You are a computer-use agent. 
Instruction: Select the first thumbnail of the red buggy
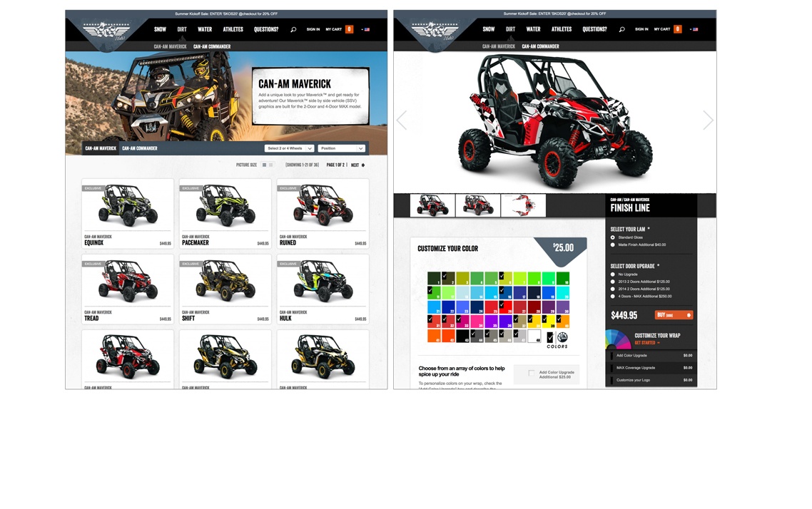(x=432, y=205)
